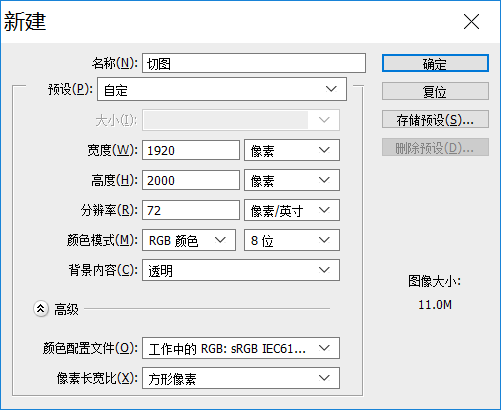
Task: Open the 背景内容 dropdown showing 透明
Action: (x=241, y=270)
